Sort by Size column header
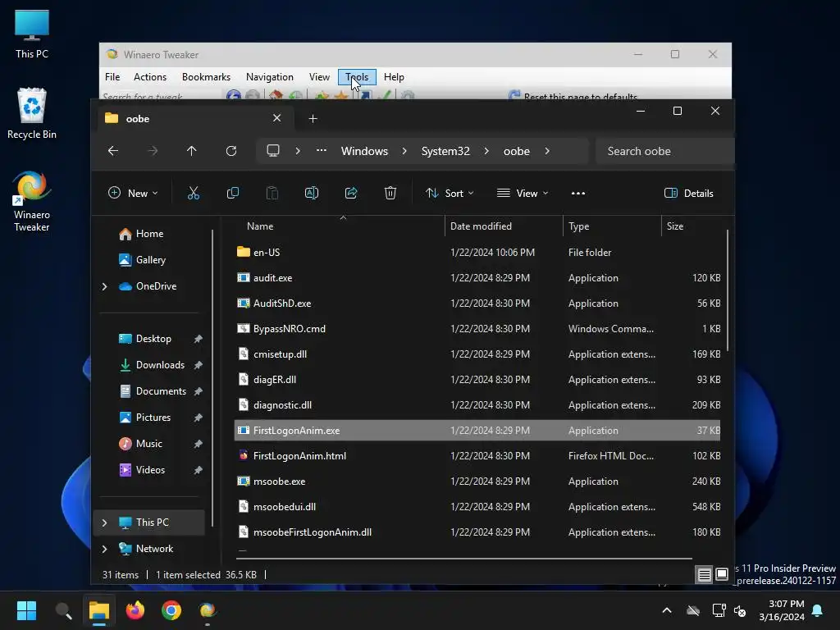This screenshot has width=840, height=630. [693, 226]
